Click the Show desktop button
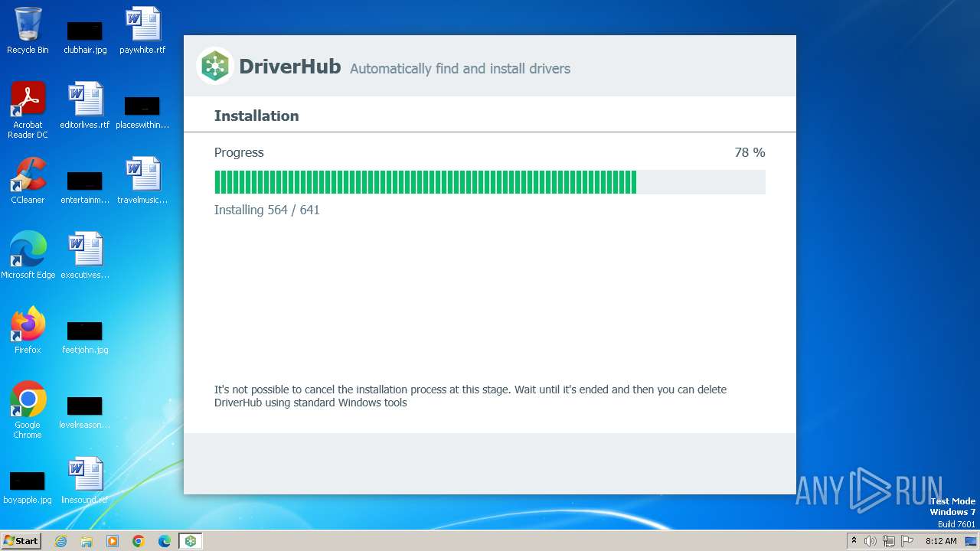Viewport: 980px width, 551px height. point(972,541)
